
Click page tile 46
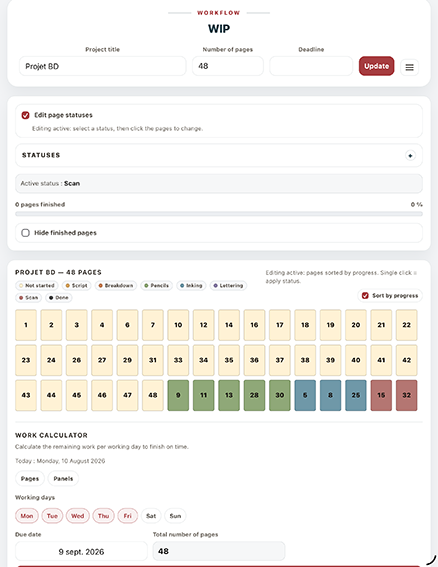[x=102, y=395]
